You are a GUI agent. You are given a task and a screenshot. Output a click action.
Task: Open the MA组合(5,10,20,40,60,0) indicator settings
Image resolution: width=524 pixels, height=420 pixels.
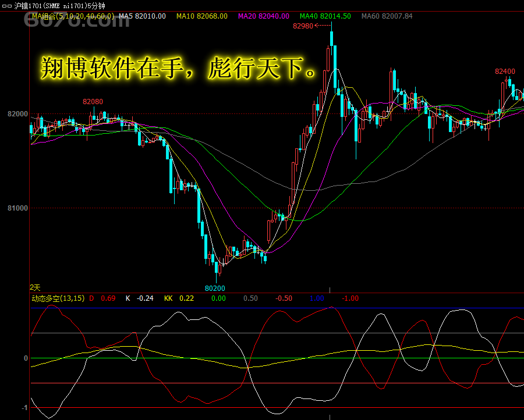(x=73, y=16)
